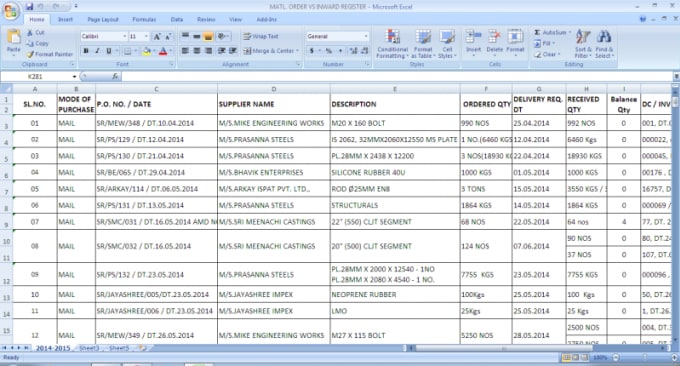Click the Decrease Font Size icon
Screen dimensions: 680x366
point(168,36)
